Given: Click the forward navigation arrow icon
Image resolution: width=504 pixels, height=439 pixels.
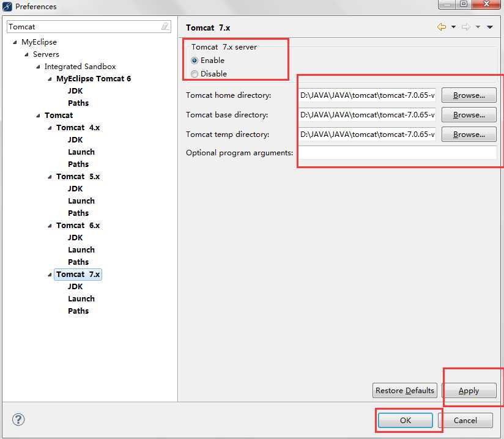Looking at the screenshot, I should 465,27.
